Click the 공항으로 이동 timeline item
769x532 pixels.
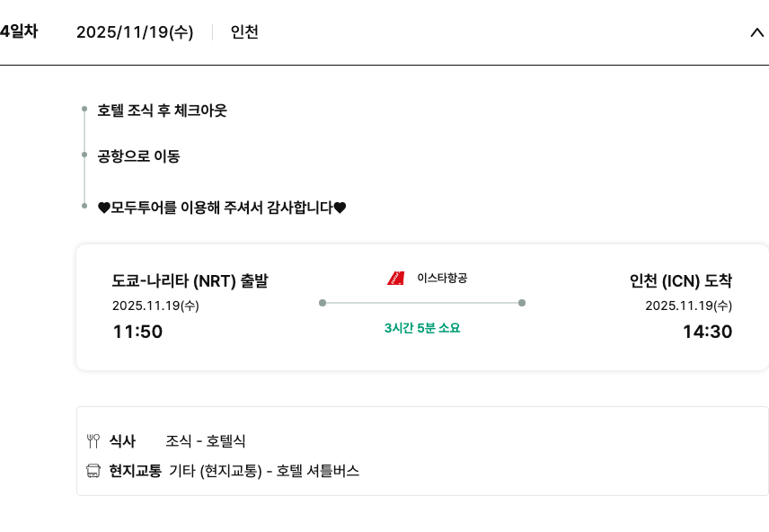pyautogui.click(x=138, y=156)
